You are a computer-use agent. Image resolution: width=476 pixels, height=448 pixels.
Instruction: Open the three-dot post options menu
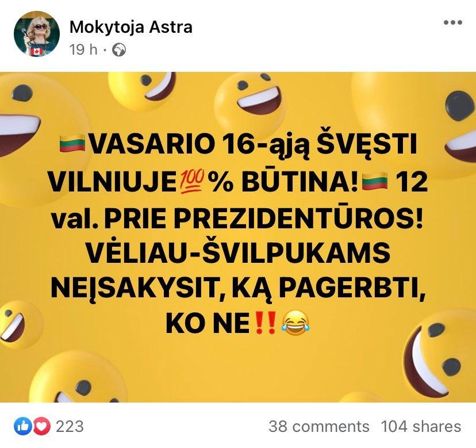[x=452, y=22]
